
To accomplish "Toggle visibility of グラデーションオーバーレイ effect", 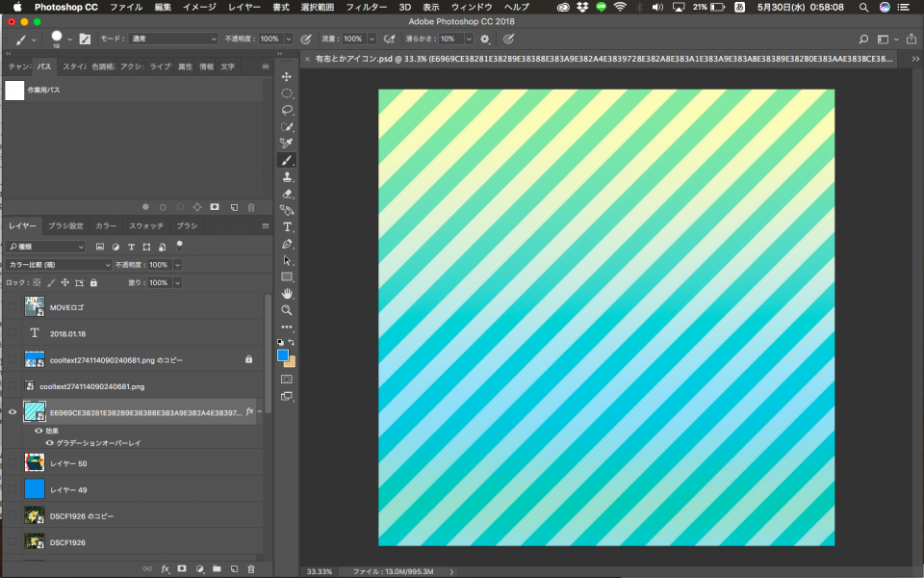I will coord(50,443).
